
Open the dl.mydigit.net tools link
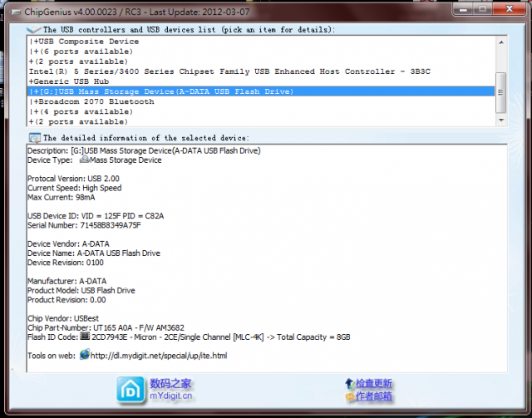click(x=159, y=356)
